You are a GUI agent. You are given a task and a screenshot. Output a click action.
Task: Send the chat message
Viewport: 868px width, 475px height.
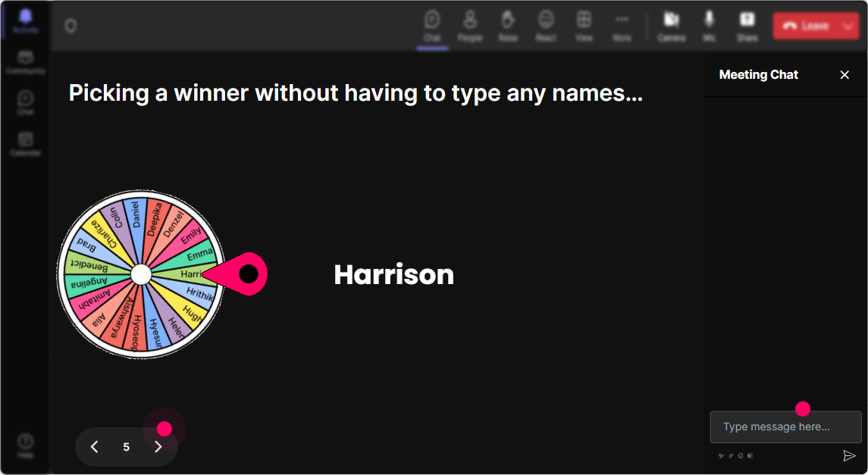(x=848, y=455)
